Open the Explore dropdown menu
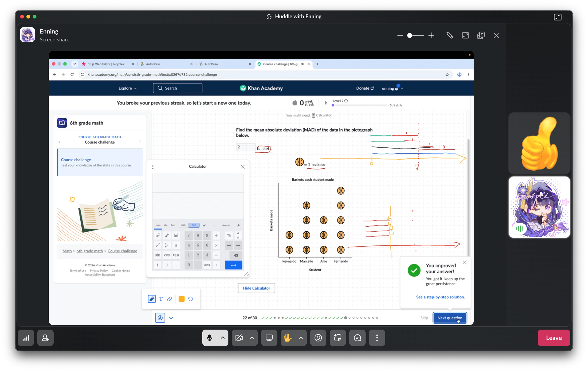The image size is (588, 371). click(x=127, y=88)
